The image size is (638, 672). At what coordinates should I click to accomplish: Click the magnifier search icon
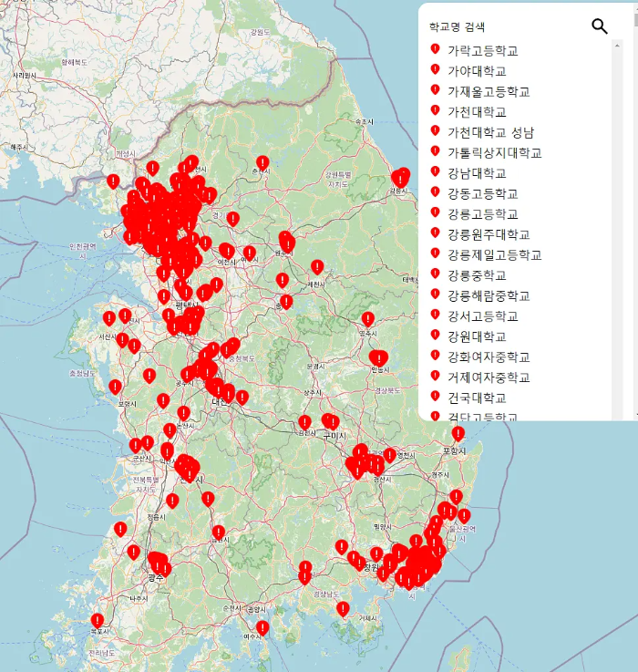600,26
